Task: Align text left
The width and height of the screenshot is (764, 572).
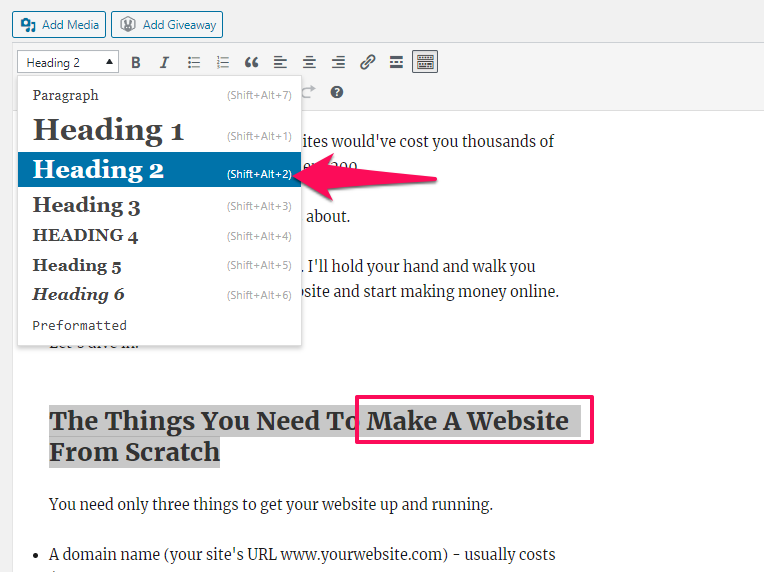Action: [x=281, y=62]
